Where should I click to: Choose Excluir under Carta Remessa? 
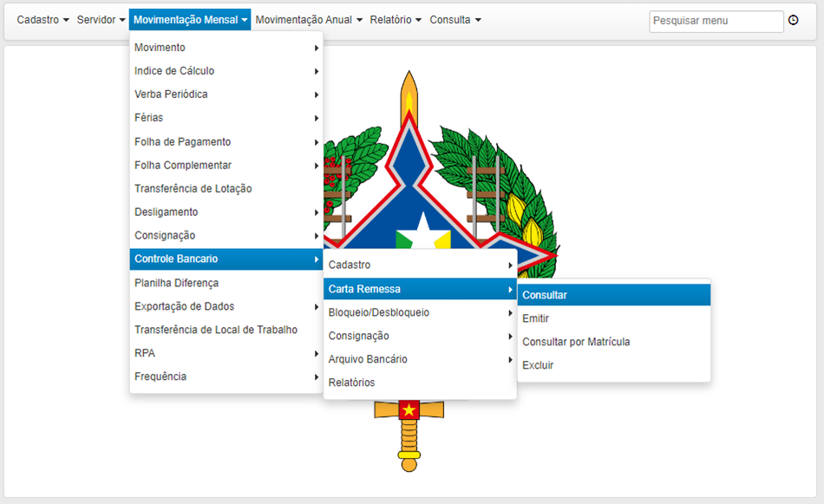(614, 365)
